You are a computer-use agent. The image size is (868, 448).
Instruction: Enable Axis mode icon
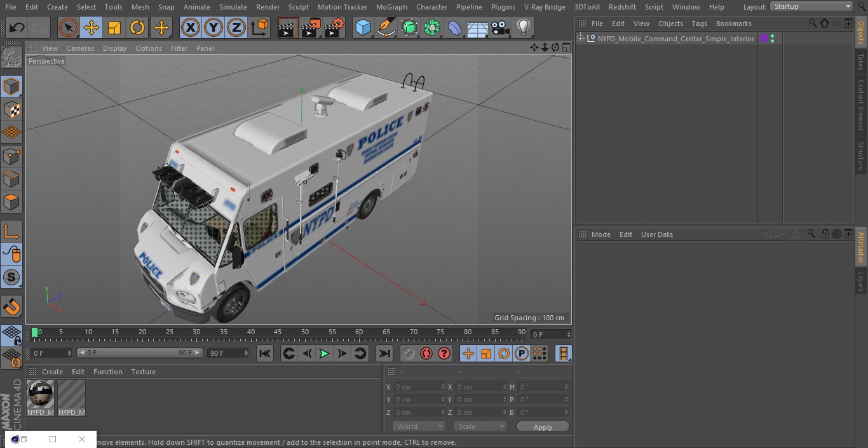(x=12, y=231)
